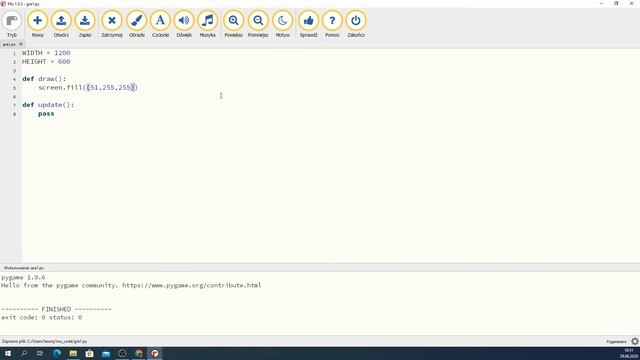Zoom out with Pomniejsz

coord(258,24)
